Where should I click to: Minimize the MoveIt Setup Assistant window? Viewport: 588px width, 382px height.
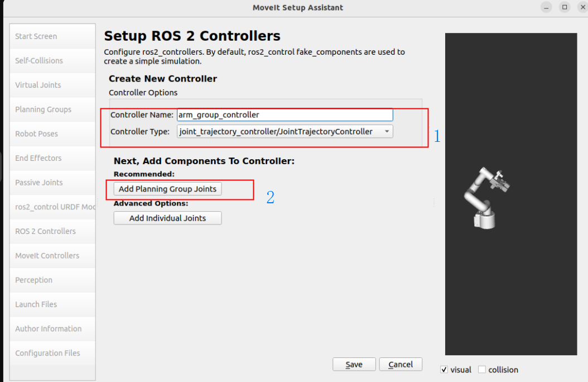click(x=546, y=7)
